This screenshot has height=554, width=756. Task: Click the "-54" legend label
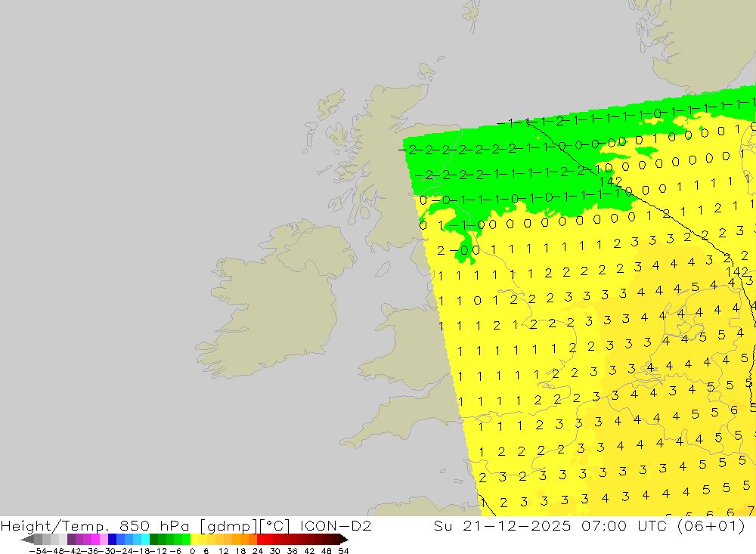(38, 551)
